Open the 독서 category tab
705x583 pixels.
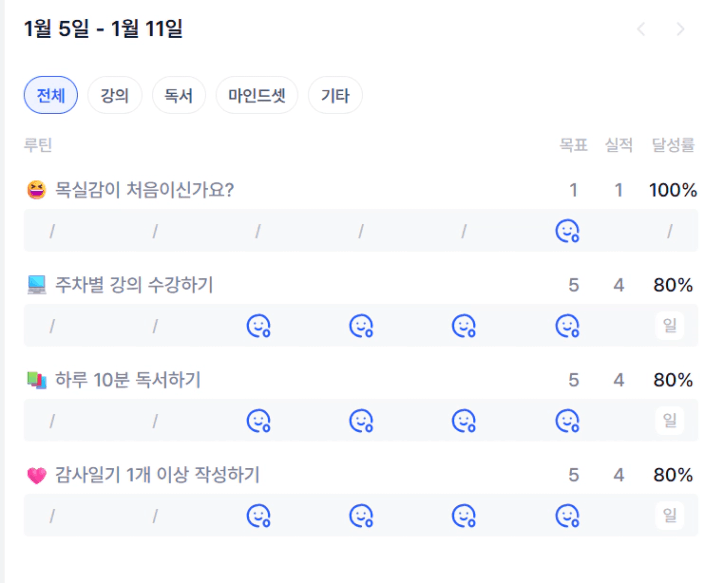point(179,96)
